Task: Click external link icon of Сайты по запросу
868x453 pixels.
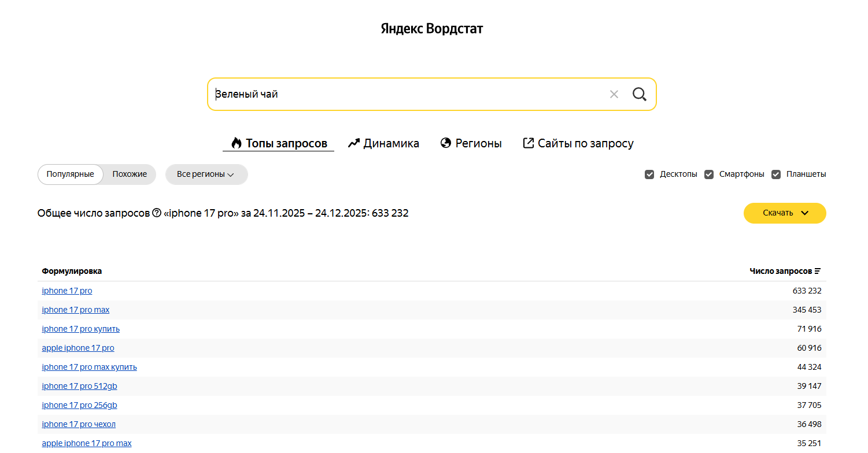Action: click(x=528, y=143)
